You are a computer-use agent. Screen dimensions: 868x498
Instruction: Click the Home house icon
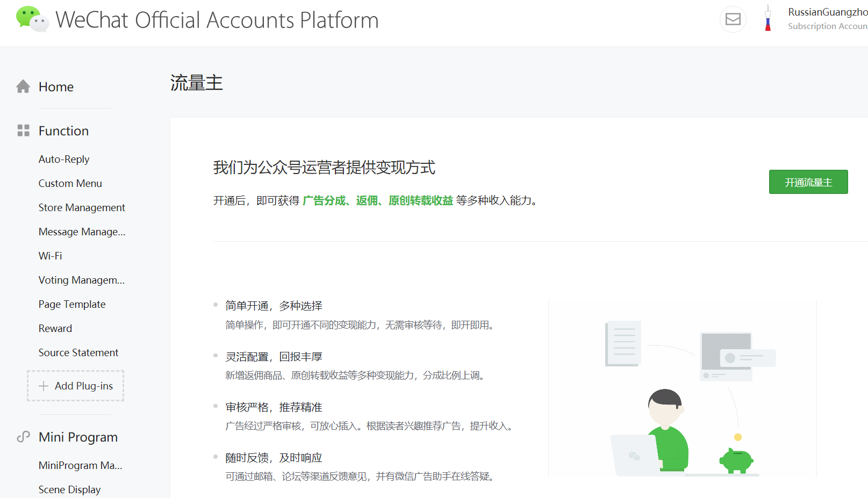point(23,86)
